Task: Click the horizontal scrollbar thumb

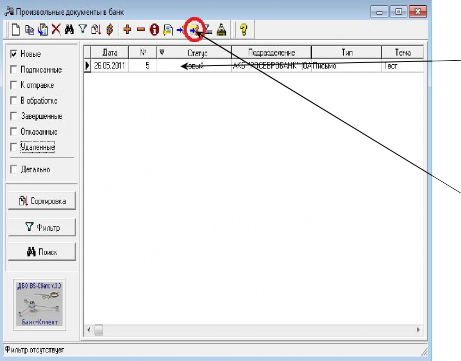Action: pyautogui.click(x=99, y=330)
